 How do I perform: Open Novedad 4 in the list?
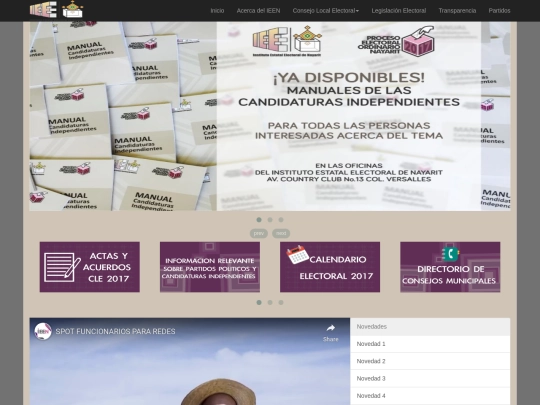pos(430,396)
